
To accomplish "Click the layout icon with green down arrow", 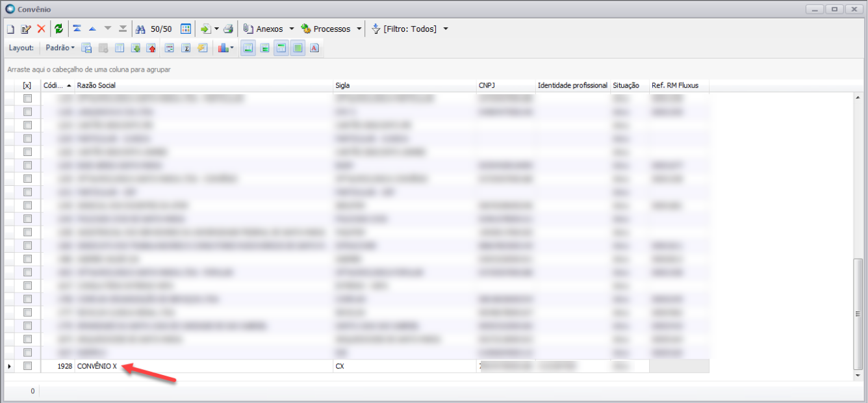I will tap(136, 48).
